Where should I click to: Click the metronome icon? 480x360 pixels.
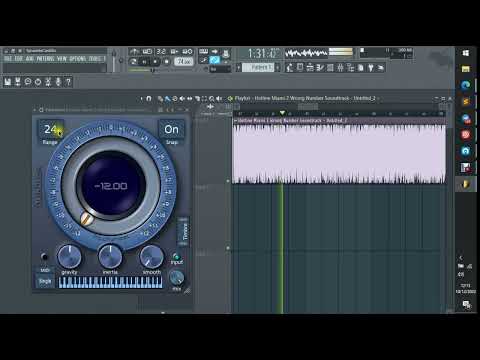click(x=134, y=52)
